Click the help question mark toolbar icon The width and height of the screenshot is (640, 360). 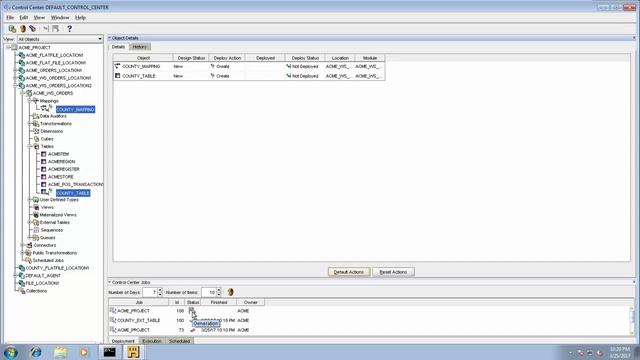click(x=69, y=29)
